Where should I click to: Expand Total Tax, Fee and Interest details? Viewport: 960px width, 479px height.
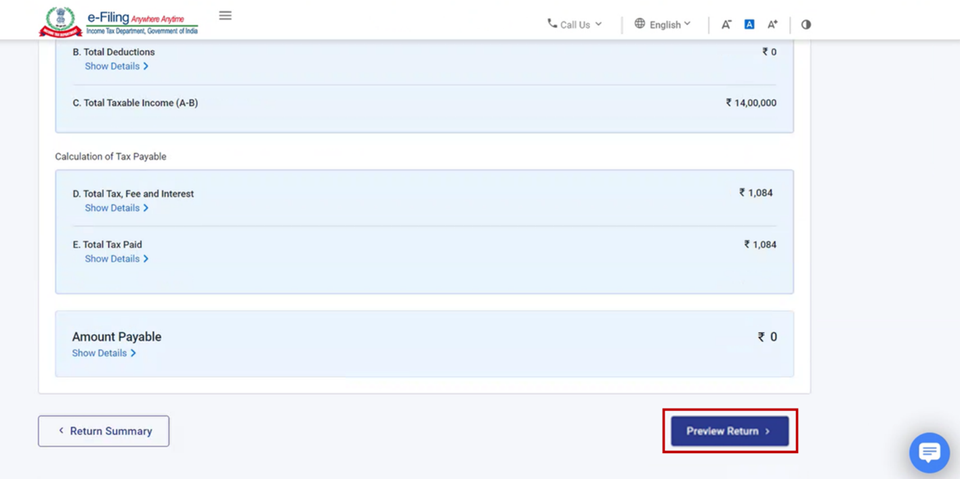click(x=116, y=208)
